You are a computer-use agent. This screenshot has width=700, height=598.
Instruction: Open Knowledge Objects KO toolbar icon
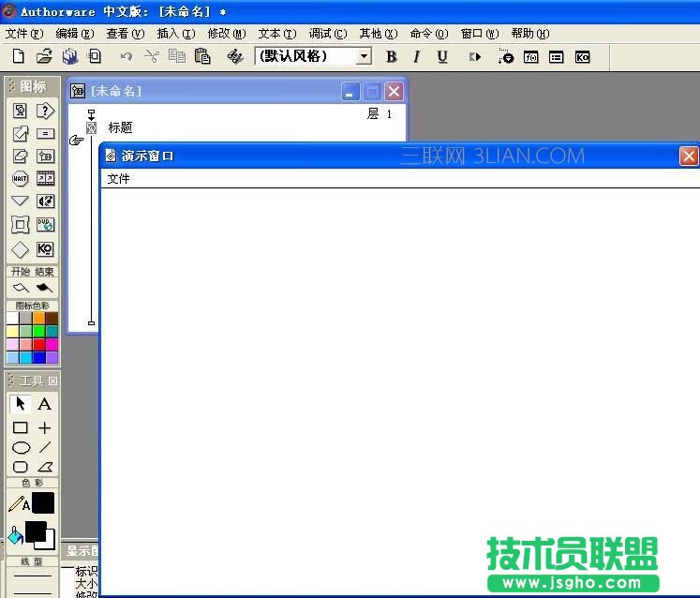(x=582, y=57)
